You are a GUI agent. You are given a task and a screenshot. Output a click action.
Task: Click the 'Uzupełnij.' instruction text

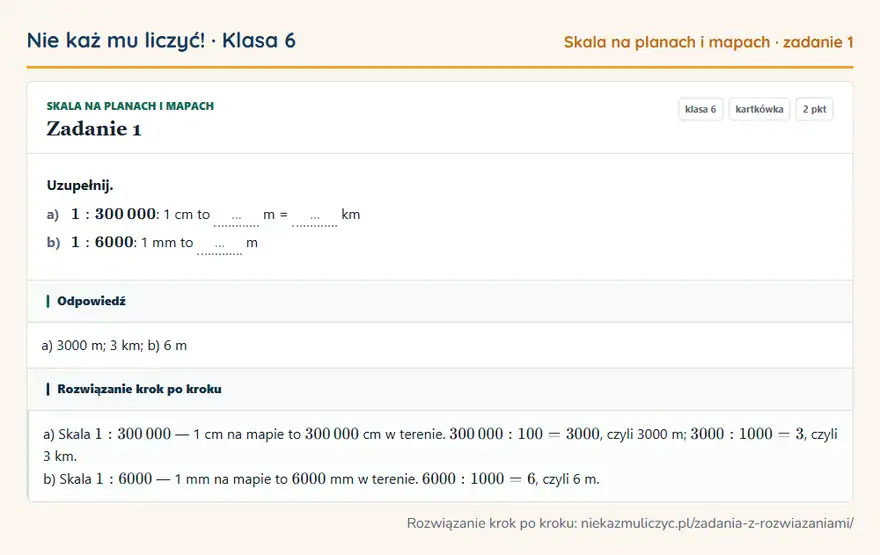tap(80, 185)
